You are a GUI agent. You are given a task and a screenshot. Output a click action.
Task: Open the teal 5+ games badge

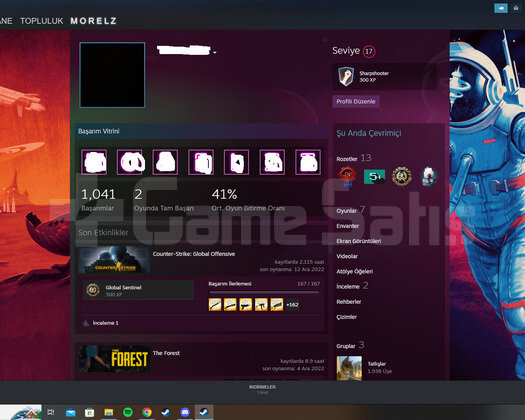click(x=374, y=176)
